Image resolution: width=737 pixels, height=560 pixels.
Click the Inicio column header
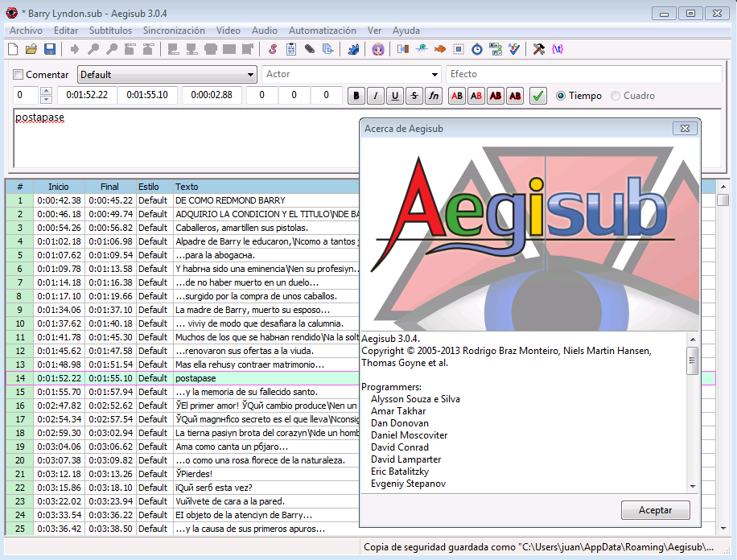(59, 187)
